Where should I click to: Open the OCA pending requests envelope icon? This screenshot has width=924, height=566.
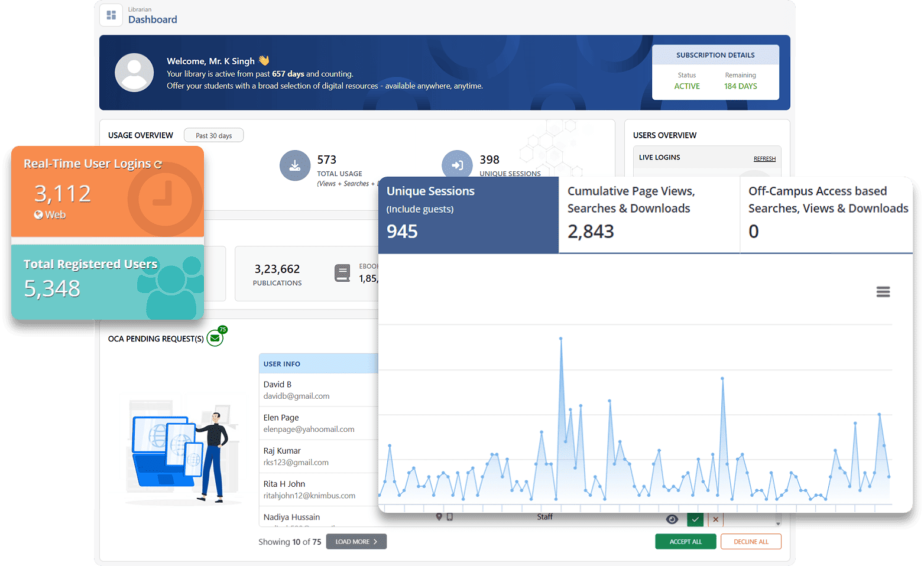[215, 339]
